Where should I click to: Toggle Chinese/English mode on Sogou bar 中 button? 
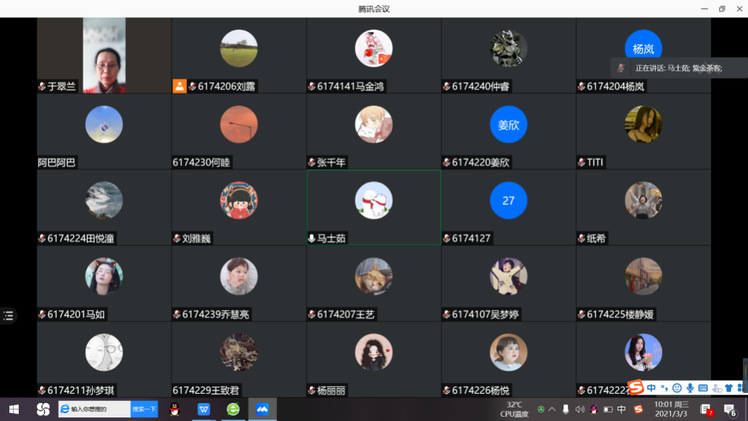(651, 388)
